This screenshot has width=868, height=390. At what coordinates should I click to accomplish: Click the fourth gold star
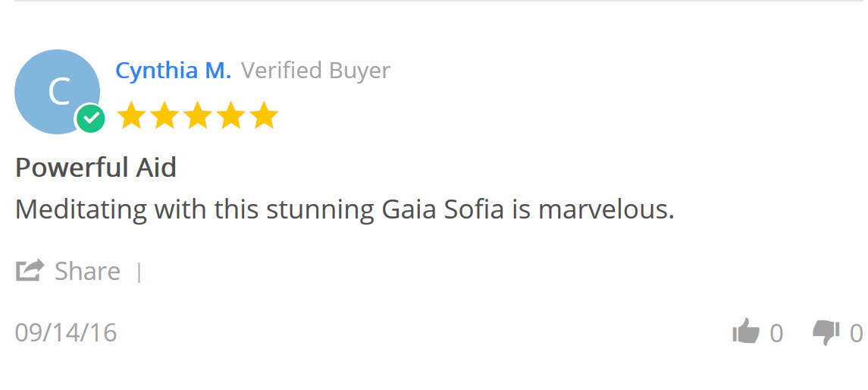coord(230,115)
